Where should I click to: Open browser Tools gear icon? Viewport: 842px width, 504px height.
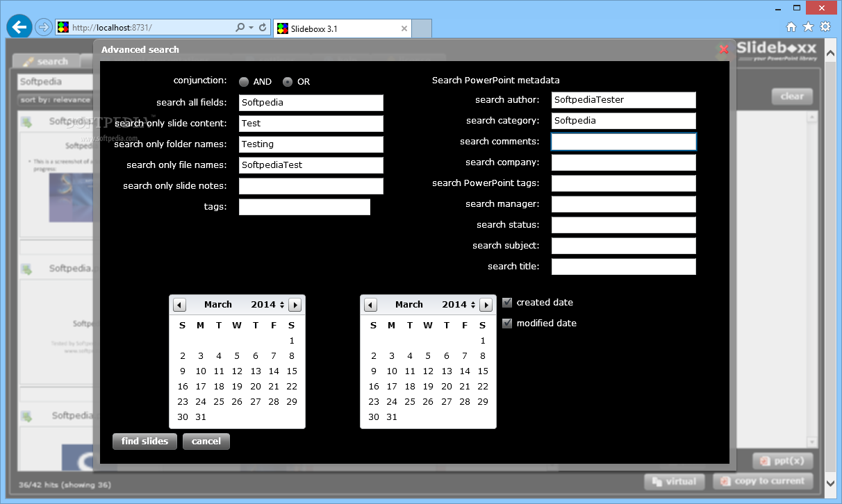(825, 27)
